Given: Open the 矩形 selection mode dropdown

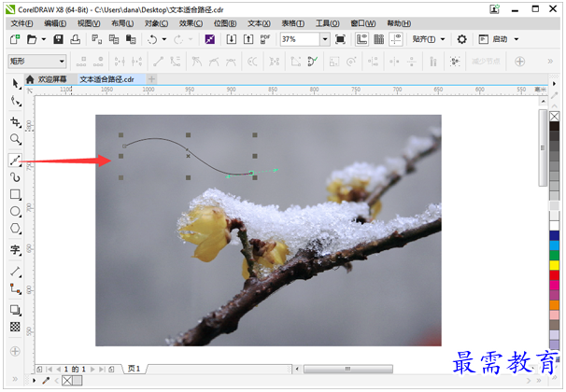Looking at the screenshot, I should pos(36,62).
